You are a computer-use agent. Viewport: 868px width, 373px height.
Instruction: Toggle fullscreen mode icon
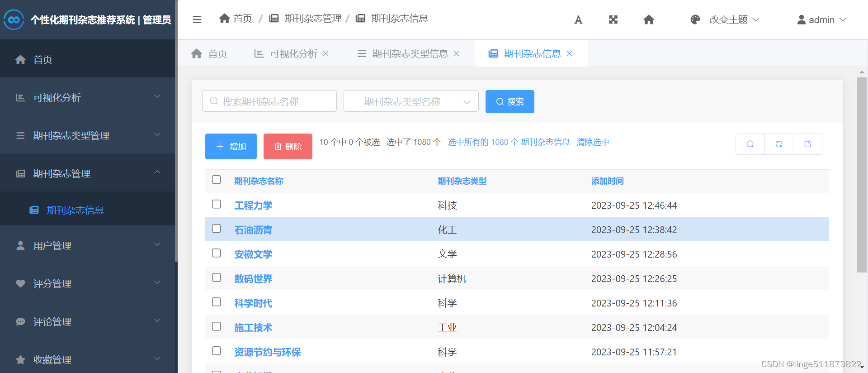pos(613,19)
